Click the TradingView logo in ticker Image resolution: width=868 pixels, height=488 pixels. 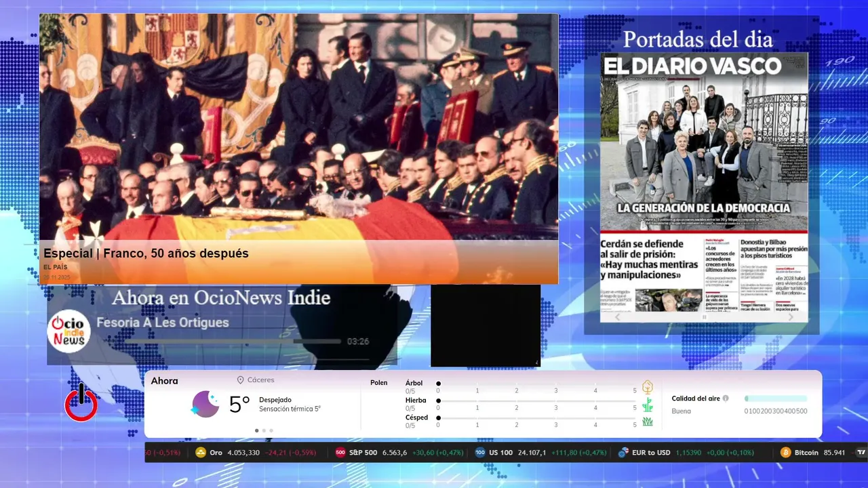tap(861, 453)
